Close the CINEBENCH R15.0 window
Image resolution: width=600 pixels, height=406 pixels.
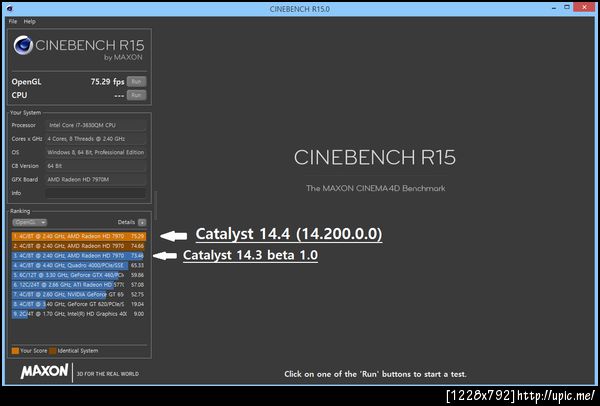584,7
